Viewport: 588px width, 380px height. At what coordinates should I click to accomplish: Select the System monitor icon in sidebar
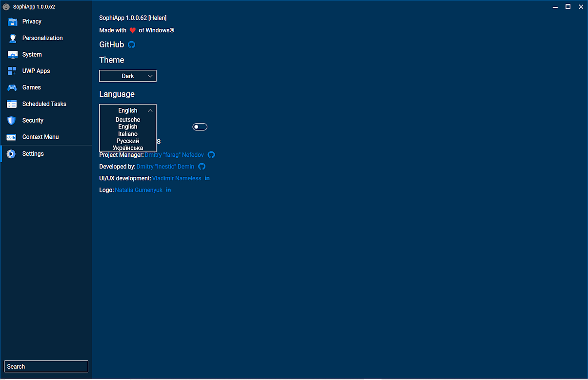click(x=12, y=55)
